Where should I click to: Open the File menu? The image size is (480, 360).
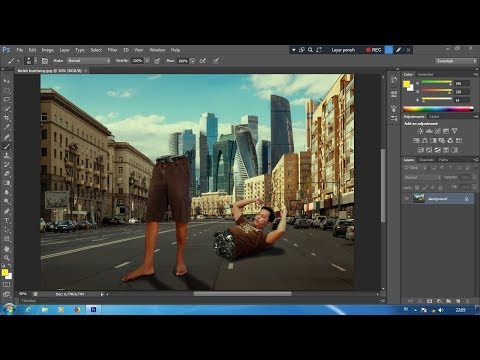click(x=20, y=50)
